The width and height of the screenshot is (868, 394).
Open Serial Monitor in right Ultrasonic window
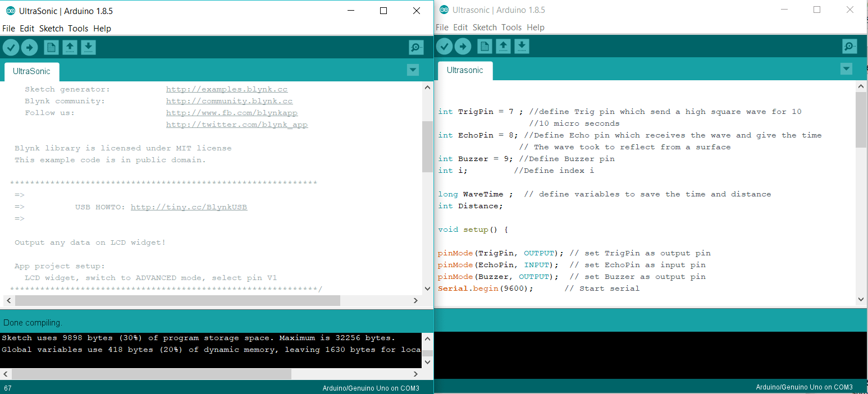pyautogui.click(x=849, y=47)
